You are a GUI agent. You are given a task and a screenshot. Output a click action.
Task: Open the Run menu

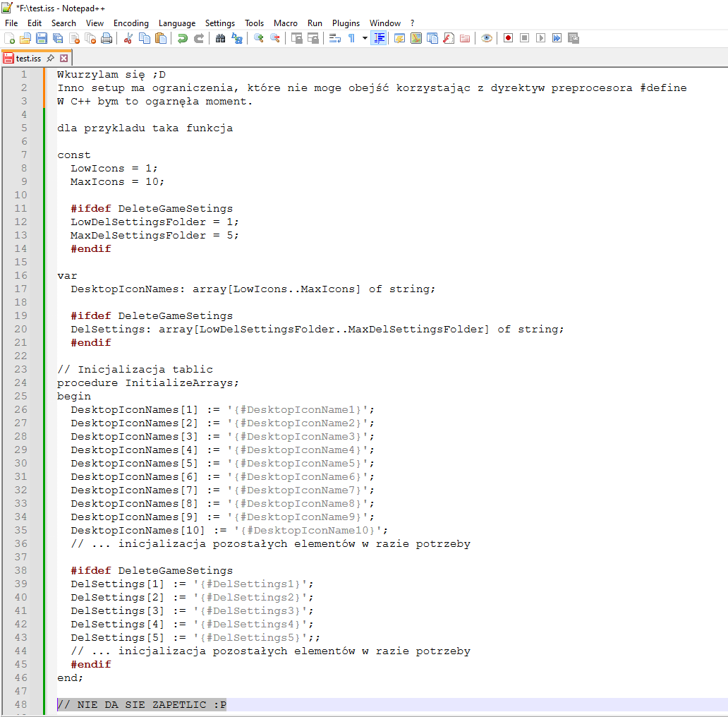[315, 23]
